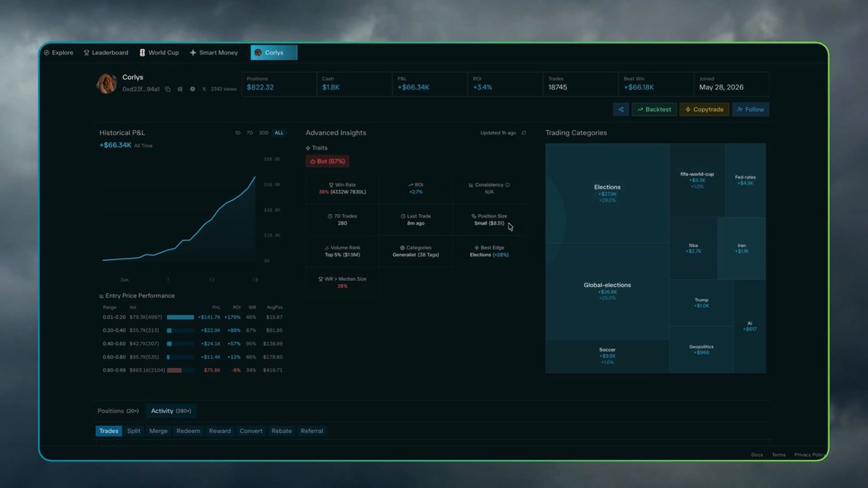Click the Backtest button
The image size is (868, 488).
(654, 109)
